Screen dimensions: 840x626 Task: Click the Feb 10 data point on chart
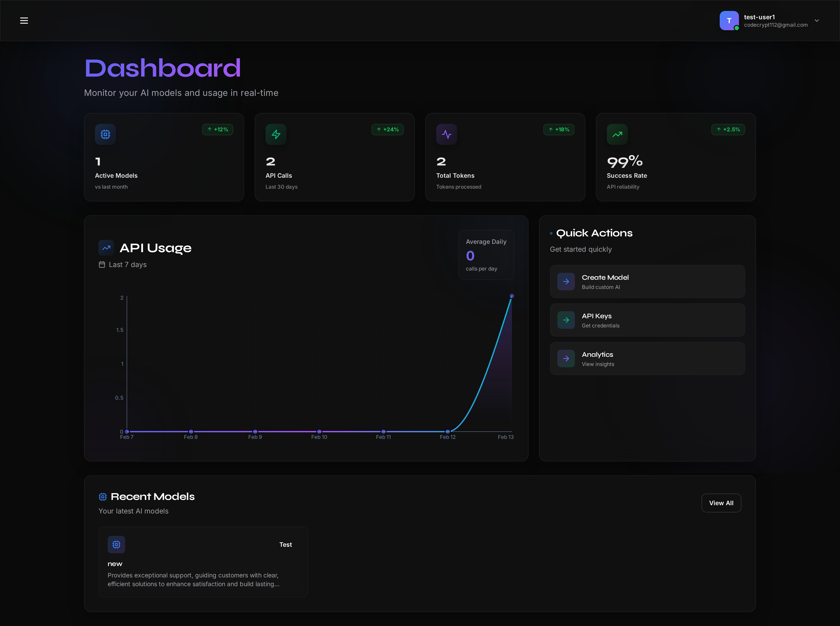[319, 431]
